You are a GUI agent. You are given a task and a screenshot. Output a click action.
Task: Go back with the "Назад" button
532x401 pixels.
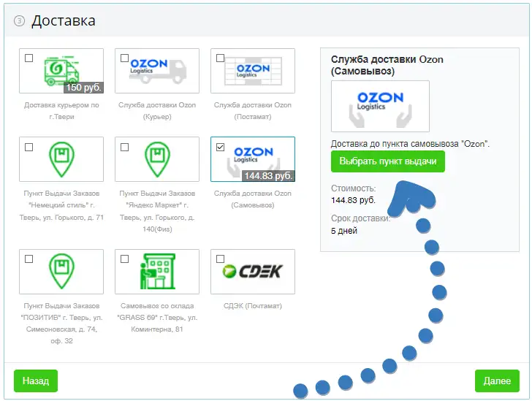pos(36,381)
